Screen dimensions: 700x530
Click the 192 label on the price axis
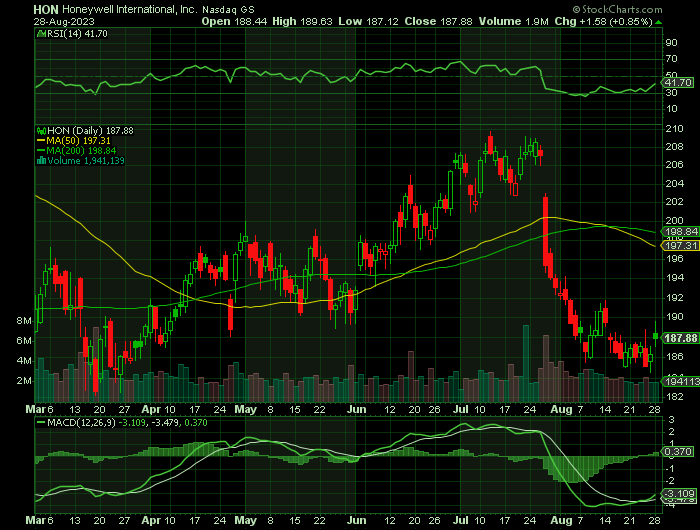click(x=674, y=297)
